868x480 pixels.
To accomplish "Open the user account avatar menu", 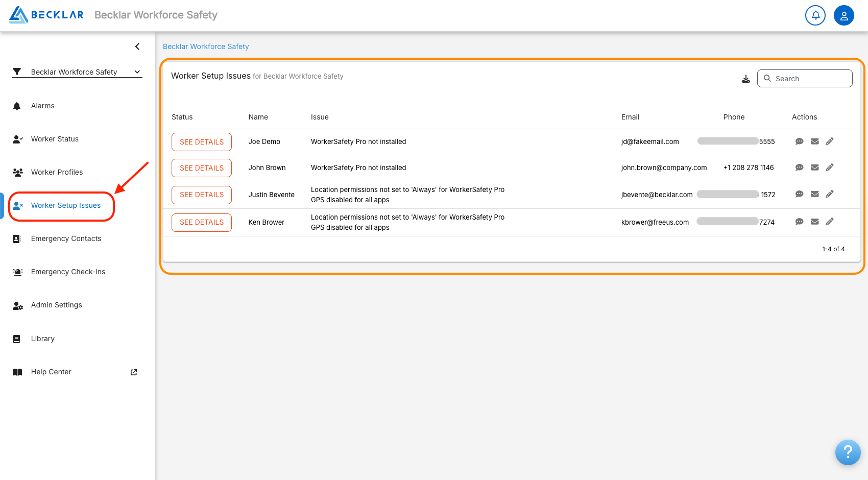I will click(844, 15).
